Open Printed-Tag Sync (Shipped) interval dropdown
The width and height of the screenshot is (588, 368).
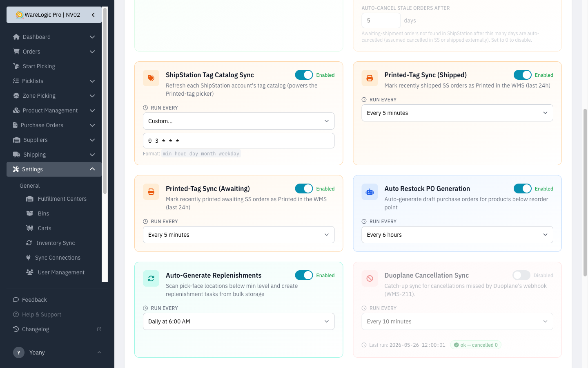pos(457,113)
